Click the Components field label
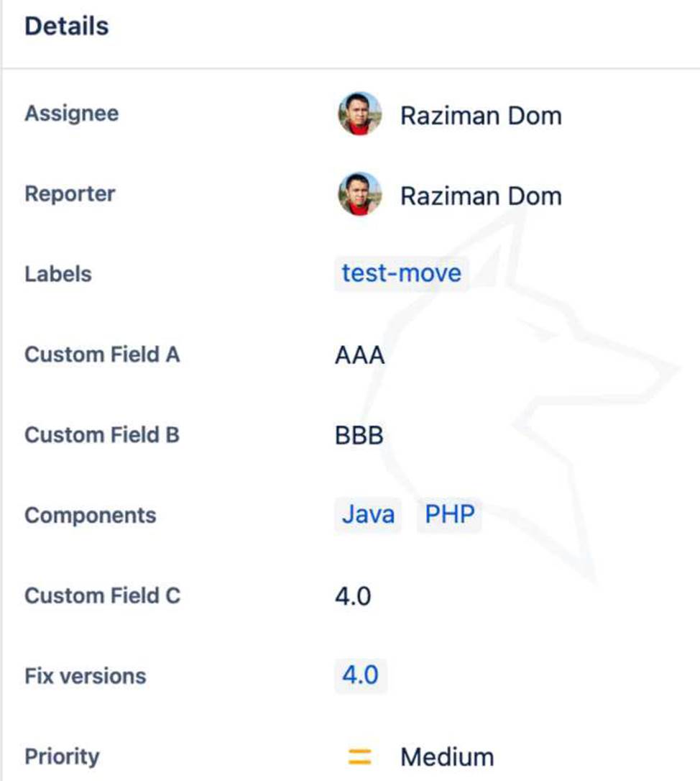 [90, 516]
